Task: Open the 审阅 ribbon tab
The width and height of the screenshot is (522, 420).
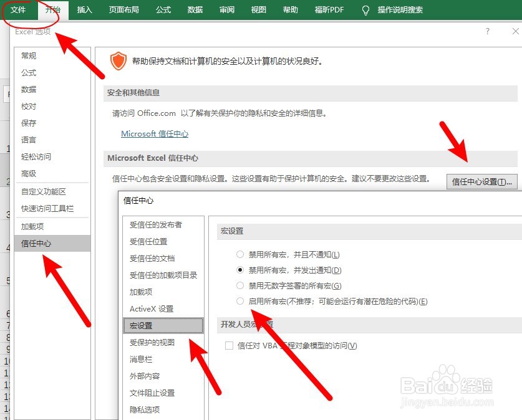Action: pyautogui.click(x=227, y=9)
